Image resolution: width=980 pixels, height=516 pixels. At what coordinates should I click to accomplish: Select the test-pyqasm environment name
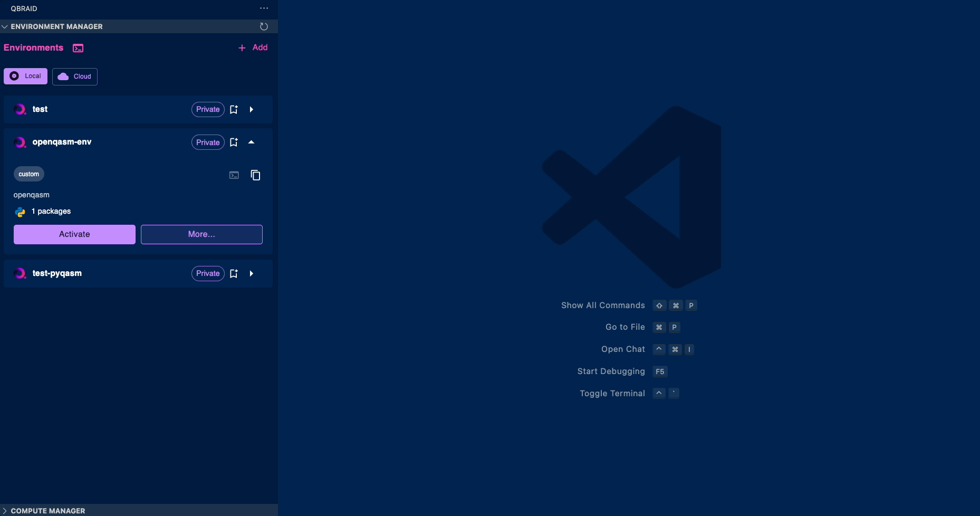57,273
